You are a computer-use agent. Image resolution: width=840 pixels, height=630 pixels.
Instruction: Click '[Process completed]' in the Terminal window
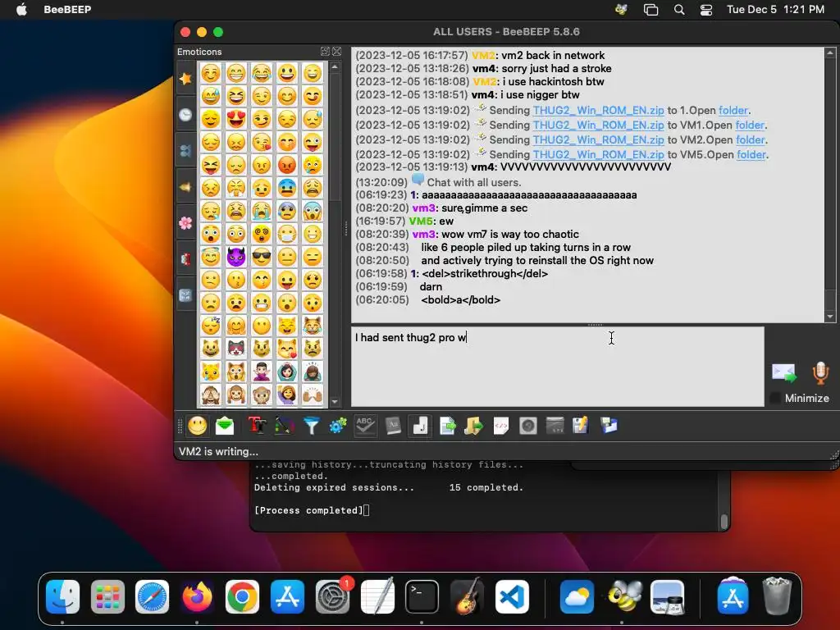coord(308,510)
